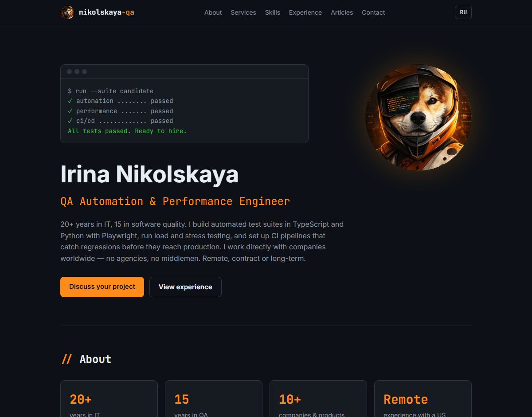Open the Experience nav item
Image resolution: width=532 pixels, height=417 pixels.
(305, 12)
